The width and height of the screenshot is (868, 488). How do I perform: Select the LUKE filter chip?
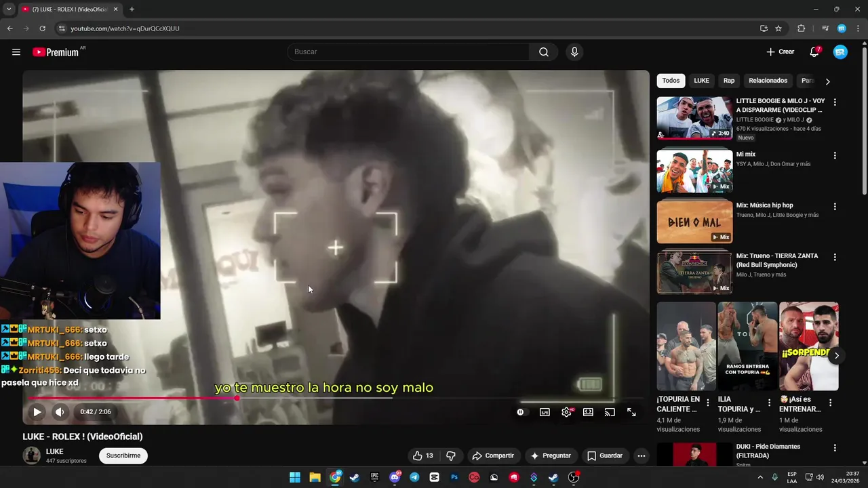(x=701, y=81)
